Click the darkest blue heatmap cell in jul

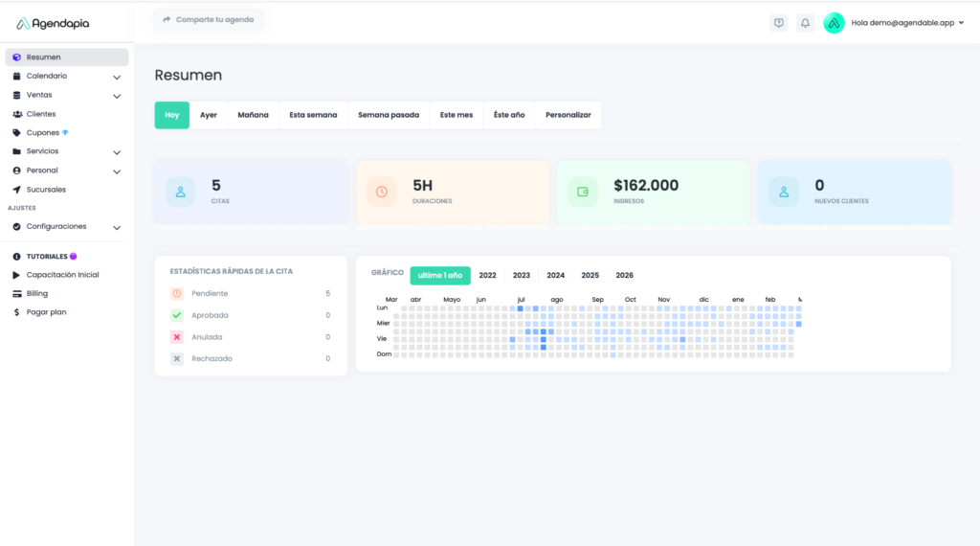coord(520,308)
